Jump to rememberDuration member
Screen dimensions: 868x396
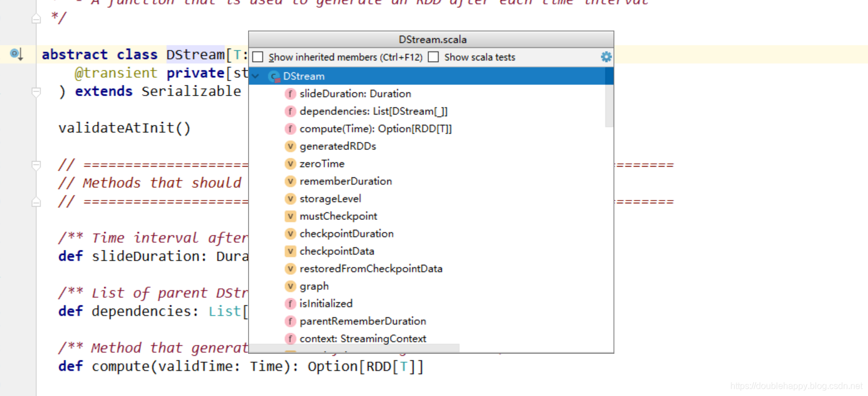(346, 182)
